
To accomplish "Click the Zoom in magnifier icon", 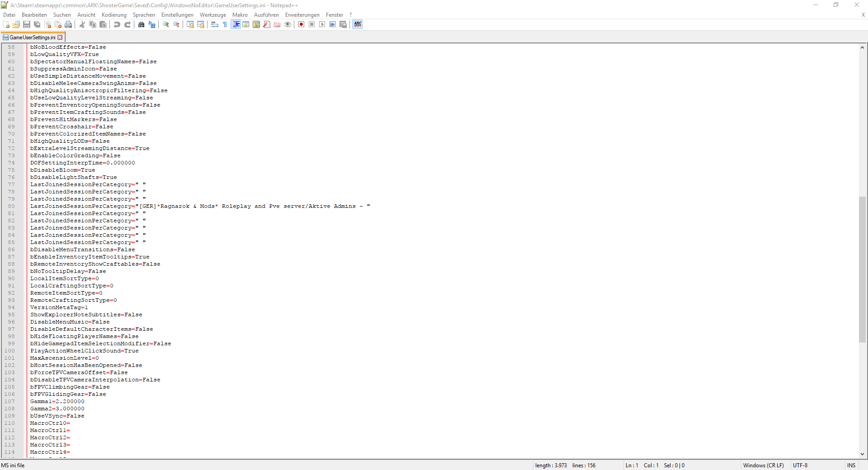I will pos(166,24).
